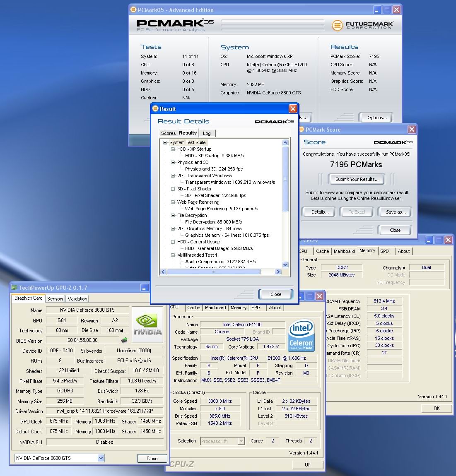Collapse the File Decryption node
456x476 pixels.
[x=173, y=215]
